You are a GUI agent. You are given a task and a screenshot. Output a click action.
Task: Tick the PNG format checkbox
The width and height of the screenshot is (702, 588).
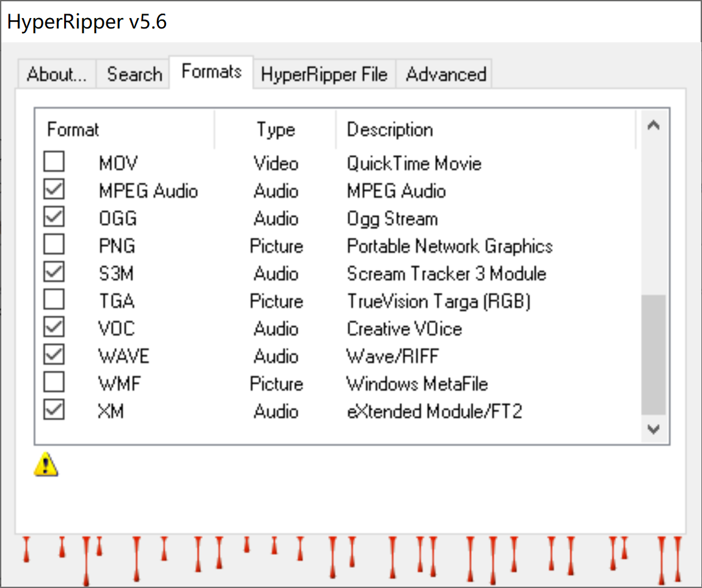[54, 245]
